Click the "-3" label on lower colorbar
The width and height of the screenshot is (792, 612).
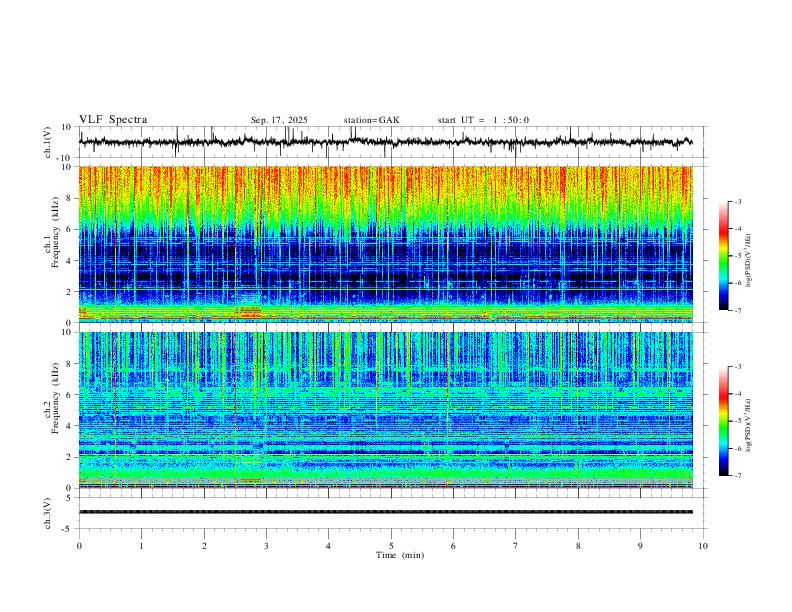[x=737, y=367]
